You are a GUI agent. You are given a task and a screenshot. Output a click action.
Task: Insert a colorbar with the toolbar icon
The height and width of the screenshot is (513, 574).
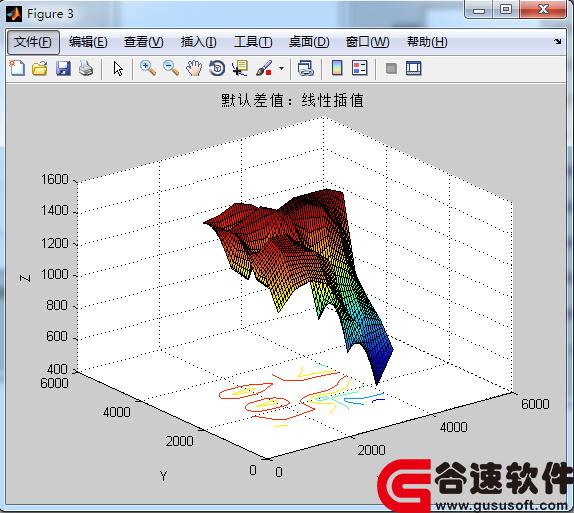pyautogui.click(x=337, y=68)
